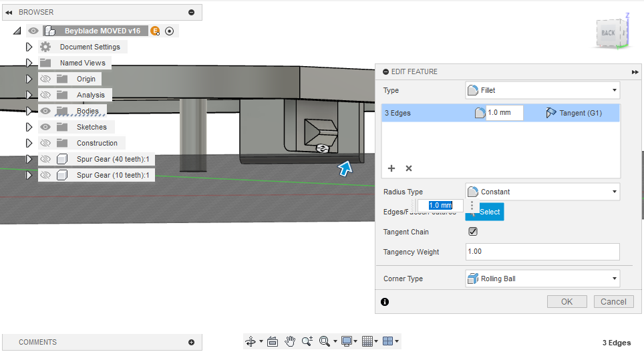The height and width of the screenshot is (352, 644).
Task: Expand the Construction node
Action: point(29,143)
